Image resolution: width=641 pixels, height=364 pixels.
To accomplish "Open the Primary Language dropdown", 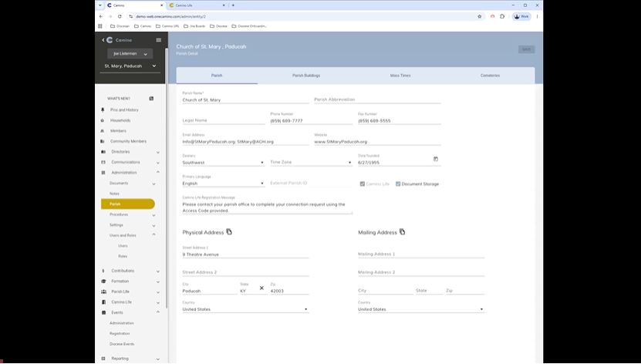I will (223, 184).
